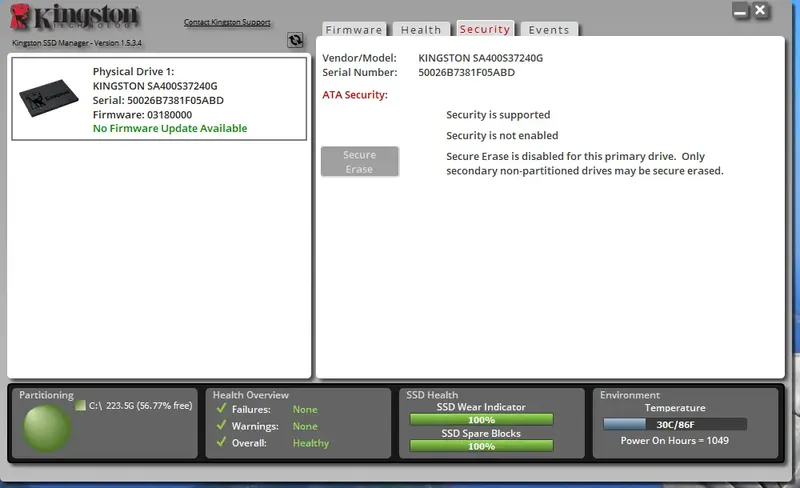This screenshot has width=800, height=488.
Task: Click the green partition pie chart
Action: click(x=46, y=428)
